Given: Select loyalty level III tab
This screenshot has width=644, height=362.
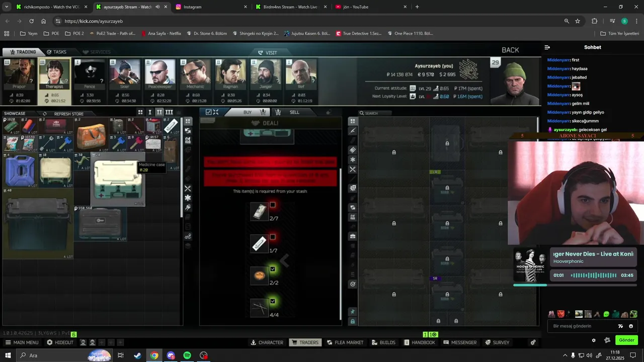Looking at the screenshot, I should 169,112.
